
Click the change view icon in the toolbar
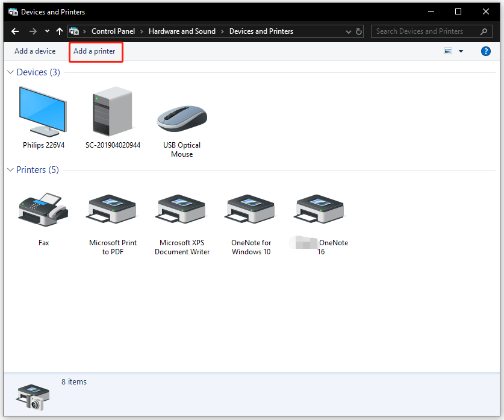[448, 51]
